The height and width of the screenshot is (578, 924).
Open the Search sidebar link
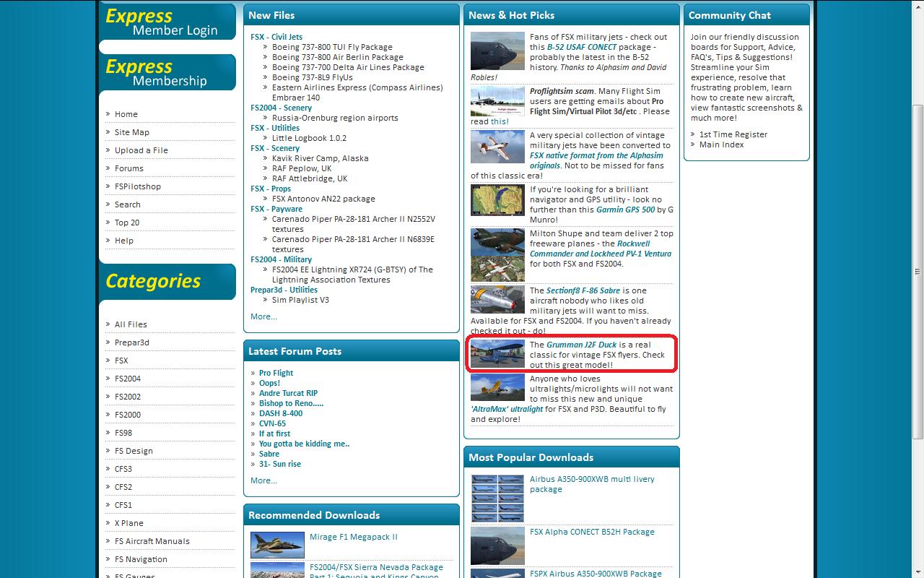[128, 204]
